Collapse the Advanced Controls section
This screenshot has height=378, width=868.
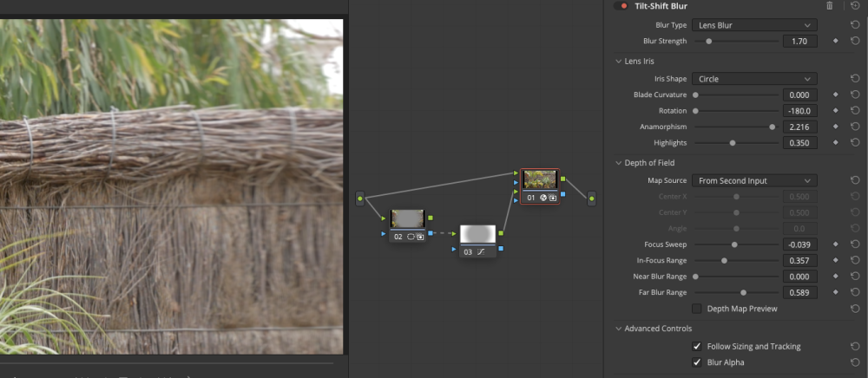(617, 329)
